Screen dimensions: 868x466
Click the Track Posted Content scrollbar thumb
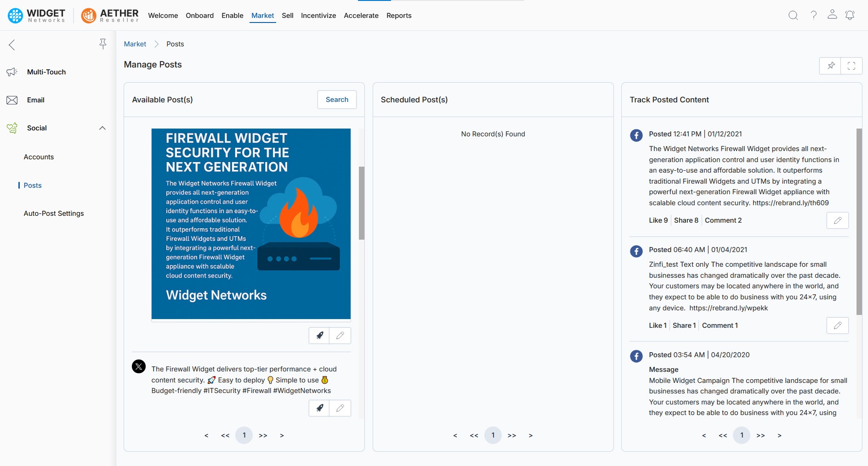click(x=859, y=222)
